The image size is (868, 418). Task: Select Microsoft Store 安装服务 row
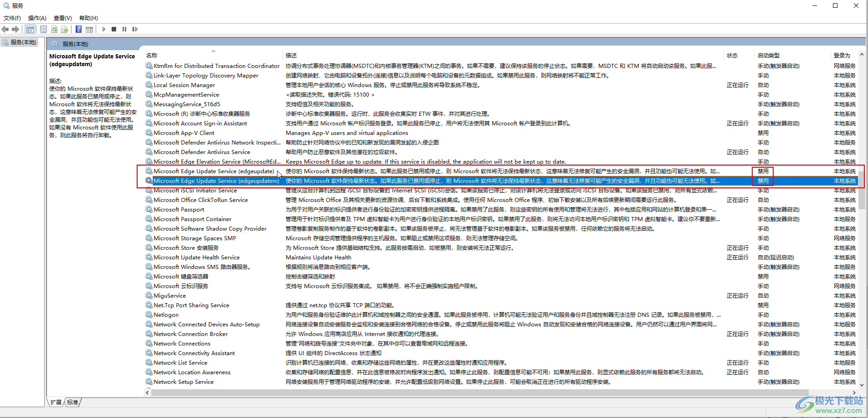501,248
